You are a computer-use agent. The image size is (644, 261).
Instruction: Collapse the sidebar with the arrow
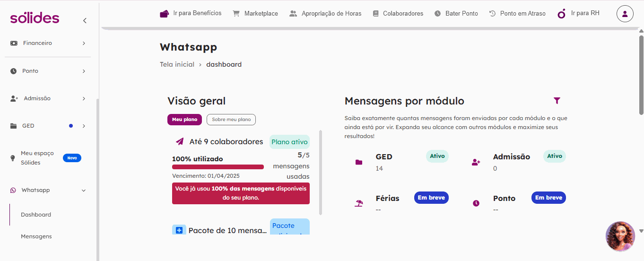85,20
